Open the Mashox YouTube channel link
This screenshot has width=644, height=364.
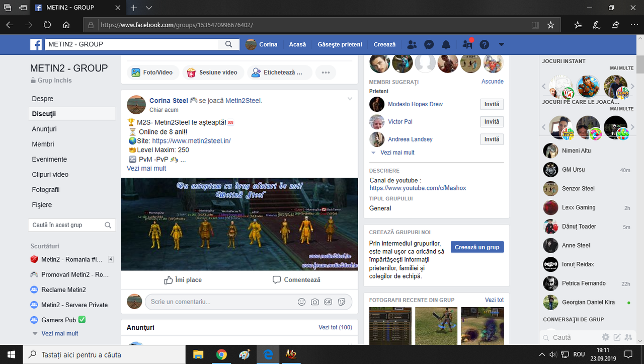click(418, 188)
